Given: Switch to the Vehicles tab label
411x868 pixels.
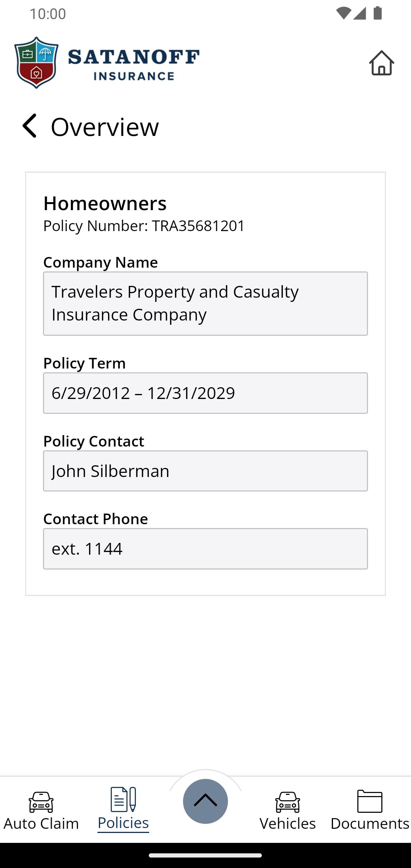Looking at the screenshot, I should (x=288, y=823).
